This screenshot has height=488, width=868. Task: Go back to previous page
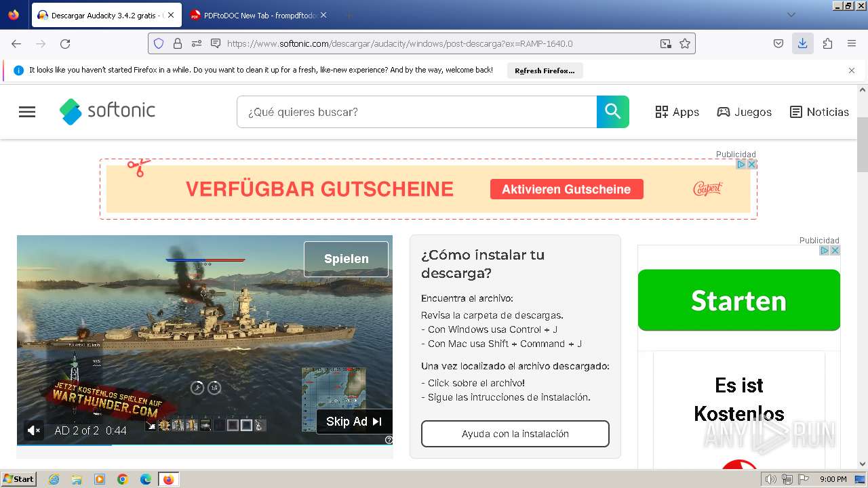point(16,43)
